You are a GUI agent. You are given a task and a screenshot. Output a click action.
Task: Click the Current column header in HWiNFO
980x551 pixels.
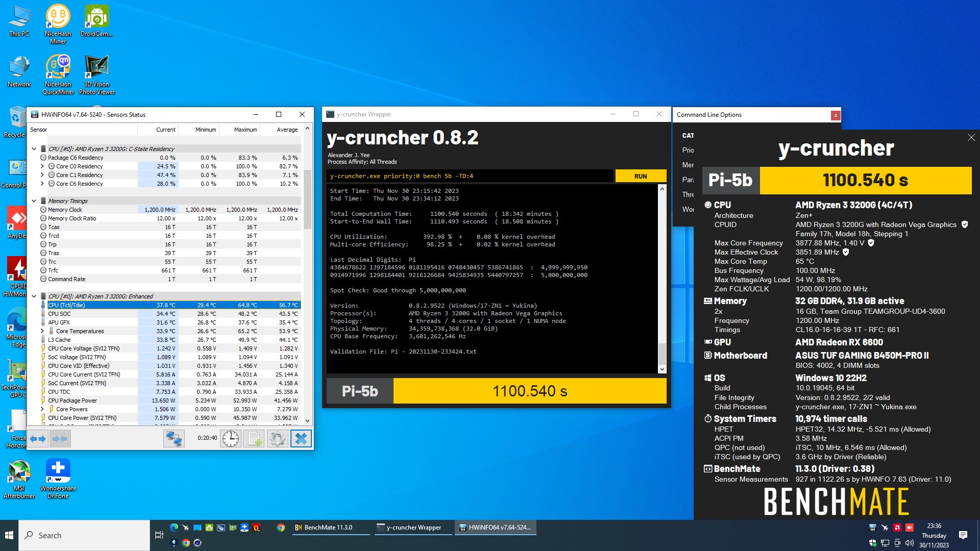(158, 130)
